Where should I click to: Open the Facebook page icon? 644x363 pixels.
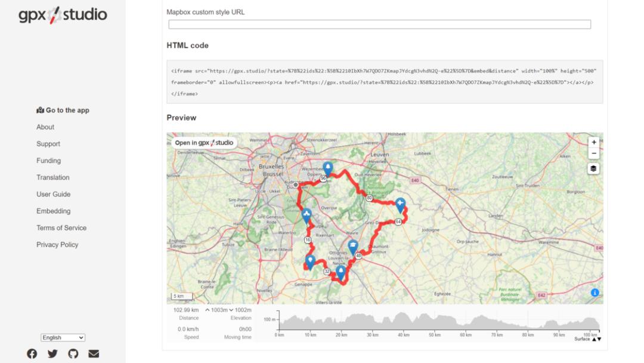click(32, 353)
